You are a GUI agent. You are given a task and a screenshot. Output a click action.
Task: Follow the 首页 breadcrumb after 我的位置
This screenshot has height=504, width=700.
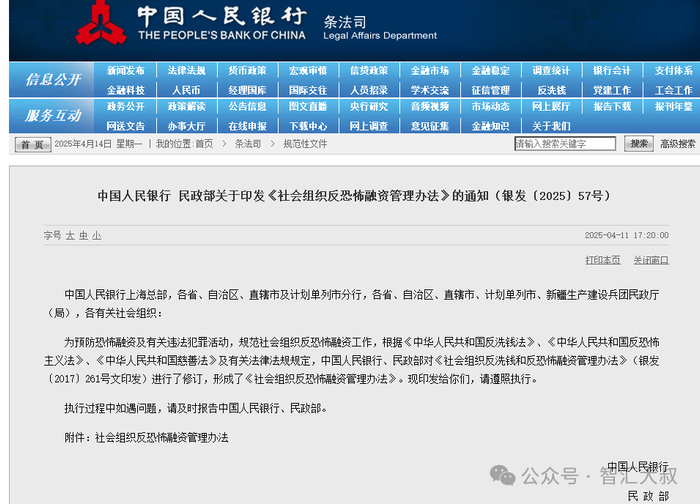(x=204, y=144)
